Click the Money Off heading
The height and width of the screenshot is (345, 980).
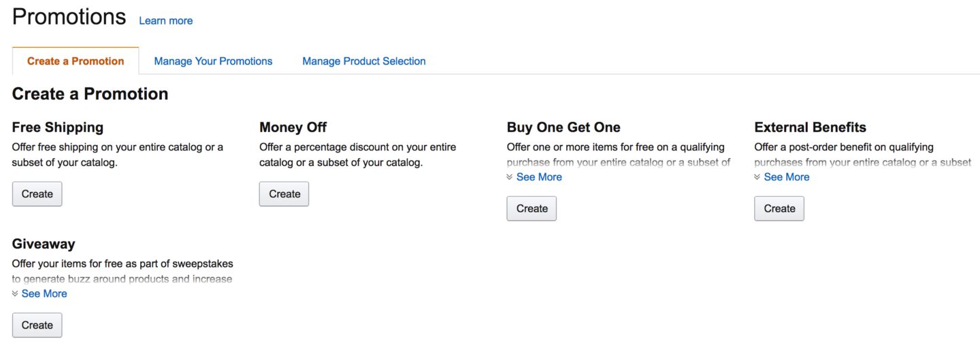293,127
